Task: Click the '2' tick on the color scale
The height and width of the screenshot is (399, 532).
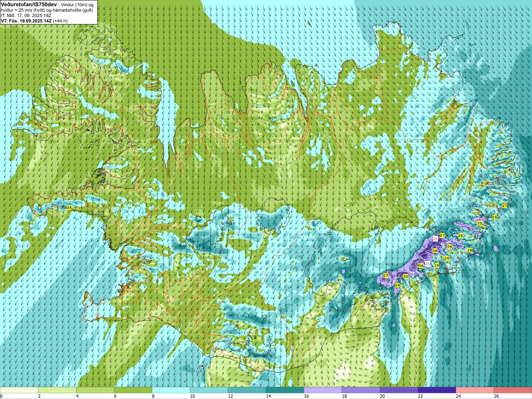Action: [x=39, y=396]
